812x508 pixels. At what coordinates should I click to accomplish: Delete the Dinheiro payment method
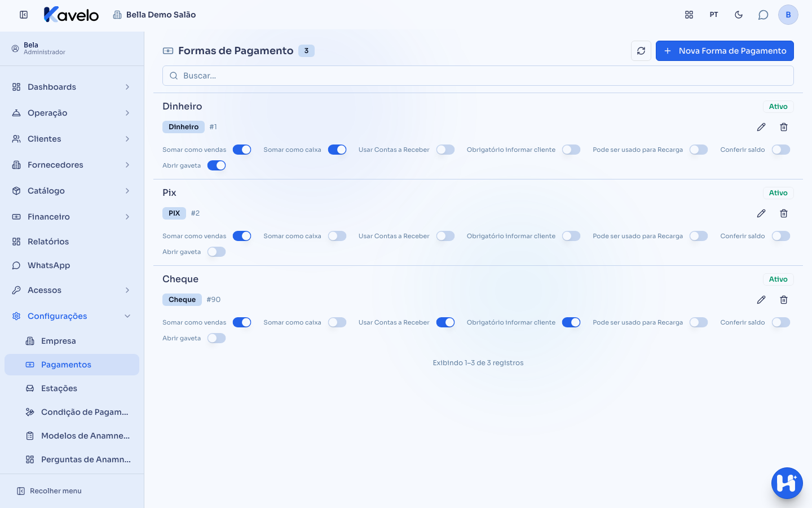pyautogui.click(x=784, y=127)
